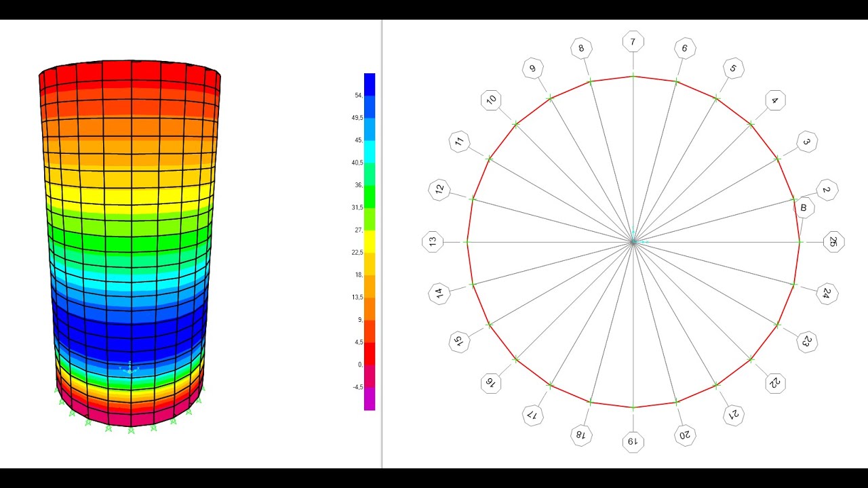The height and width of the screenshot is (488, 868).
Task: Select joint on circle at grid line 7
Action: (633, 76)
